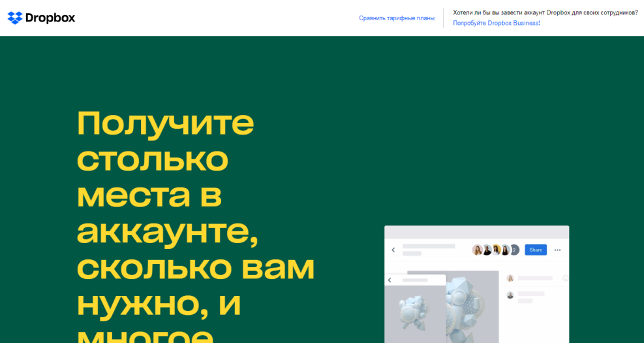Open the Сравнить тарифные планы link
Viewport: 644px width, 343px height.
pyautogui.click(x=397, y=18)
